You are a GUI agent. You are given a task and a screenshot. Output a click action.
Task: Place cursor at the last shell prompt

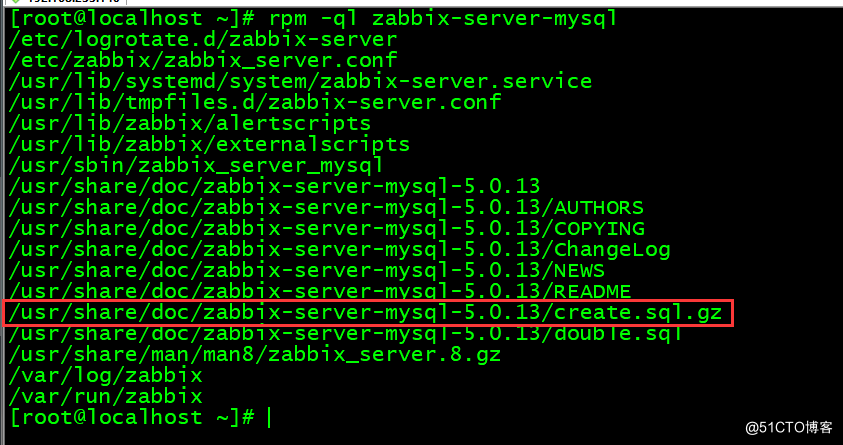[x=268, y=417]
